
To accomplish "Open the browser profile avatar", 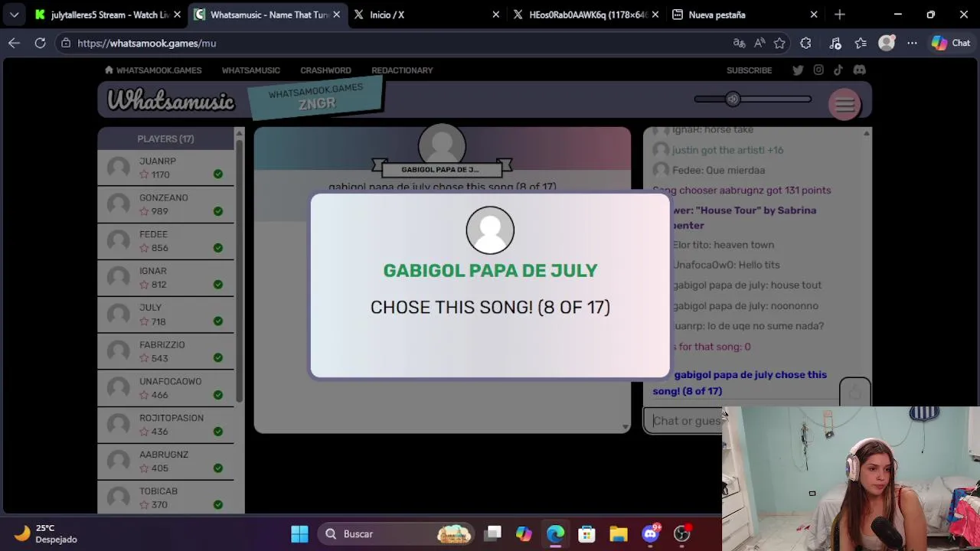I will click(x=887, y=44).
